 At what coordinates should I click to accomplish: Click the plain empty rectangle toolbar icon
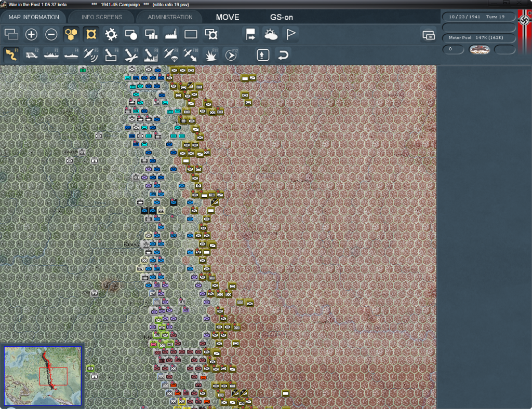[x=191, y=34]
